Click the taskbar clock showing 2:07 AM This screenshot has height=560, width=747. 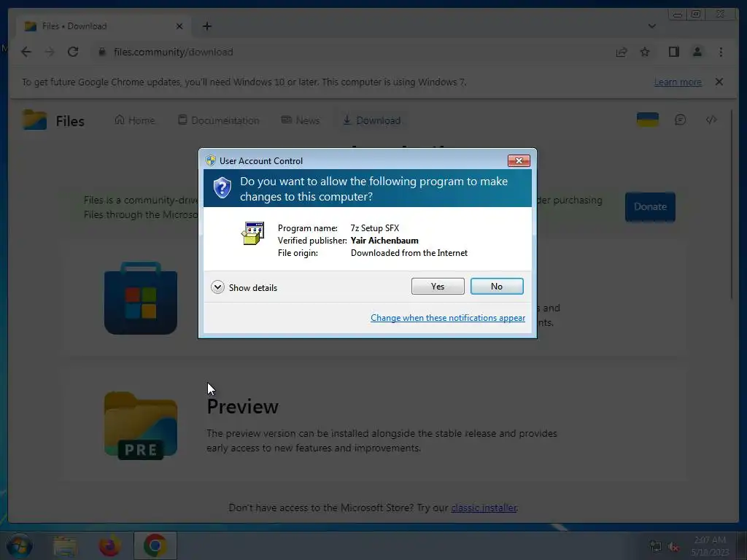(710, 545)
